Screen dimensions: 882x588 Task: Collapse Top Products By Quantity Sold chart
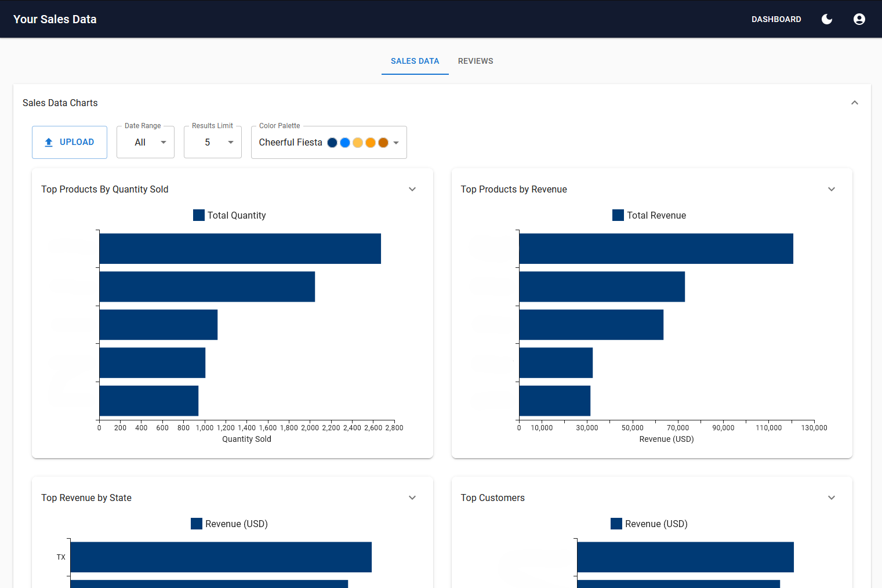tap(412, 189)
